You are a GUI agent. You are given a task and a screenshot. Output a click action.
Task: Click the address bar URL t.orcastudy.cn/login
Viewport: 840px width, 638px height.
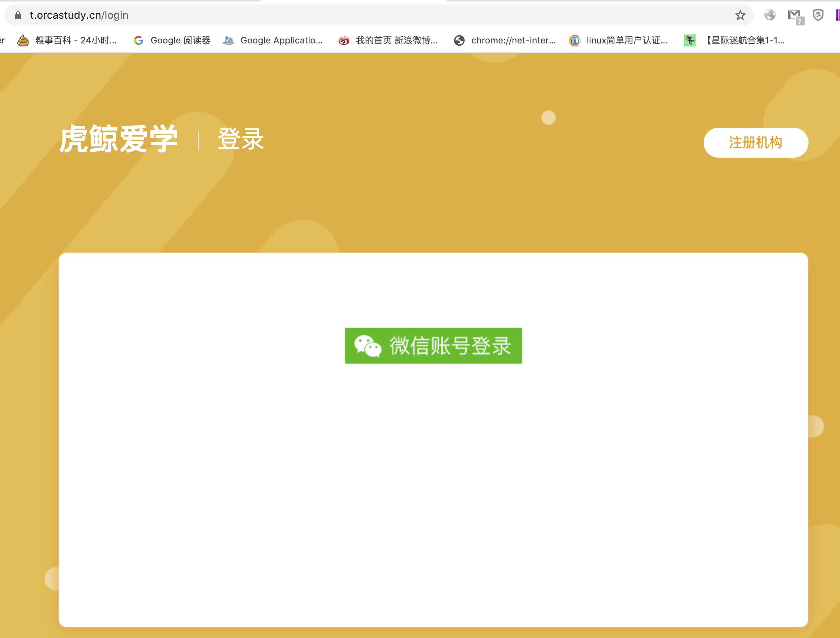(x=79, y=15)
